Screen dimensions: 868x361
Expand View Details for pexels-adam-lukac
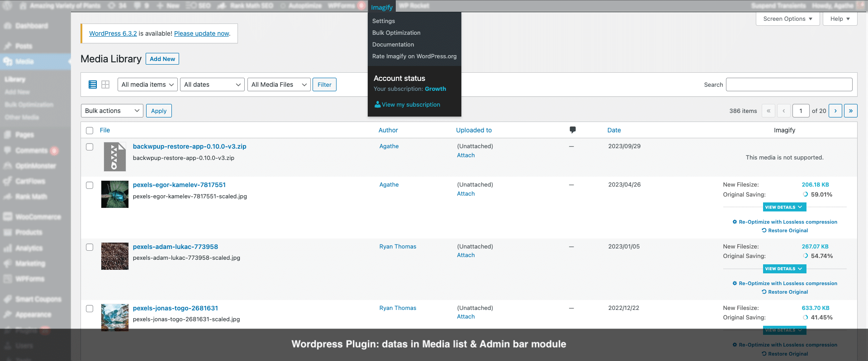point(784,268)
